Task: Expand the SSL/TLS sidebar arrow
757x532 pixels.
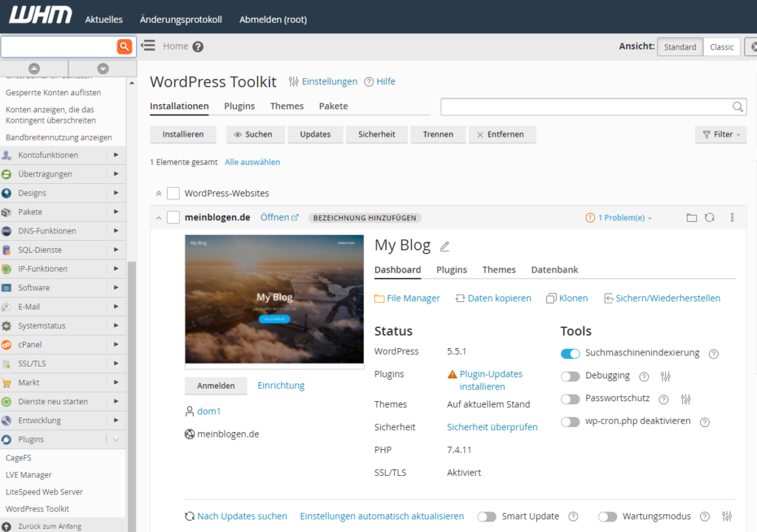Action: coord(116,364)
